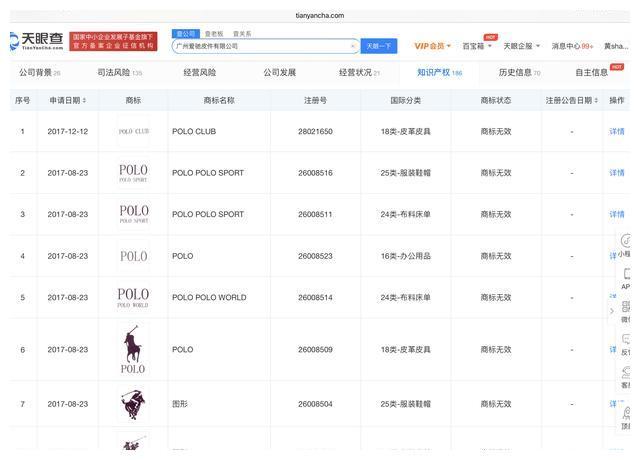Click the company name search field
Viewport: 640px width, 460px height.
point(260,46)
